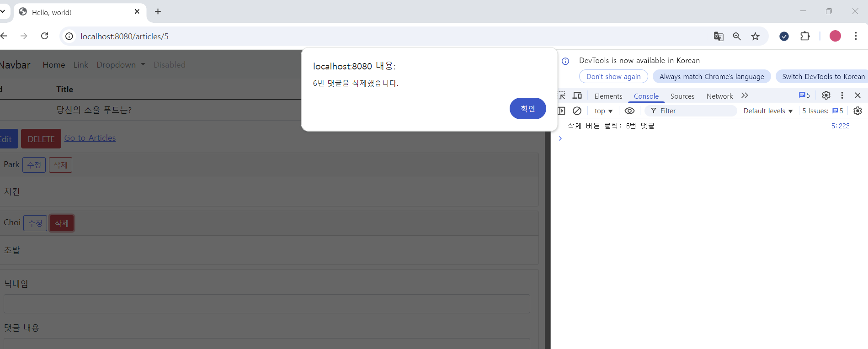Create a live expression with eye icon
Image resolution: width=868 pixels, height=349 pixels.
click(x=629, y=111)
